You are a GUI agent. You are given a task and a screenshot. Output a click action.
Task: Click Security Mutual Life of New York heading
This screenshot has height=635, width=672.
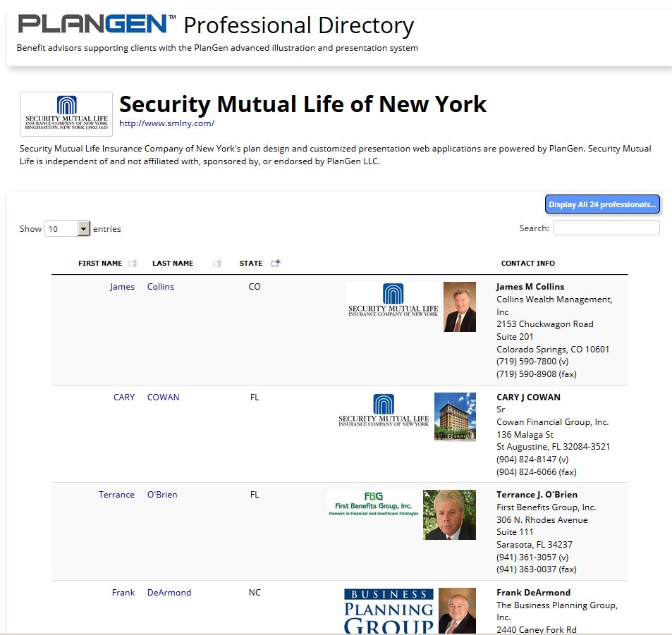click(303, 104)
